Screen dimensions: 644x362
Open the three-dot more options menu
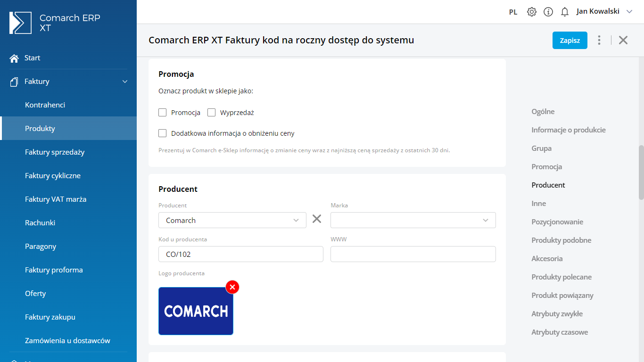click(599, 40)
